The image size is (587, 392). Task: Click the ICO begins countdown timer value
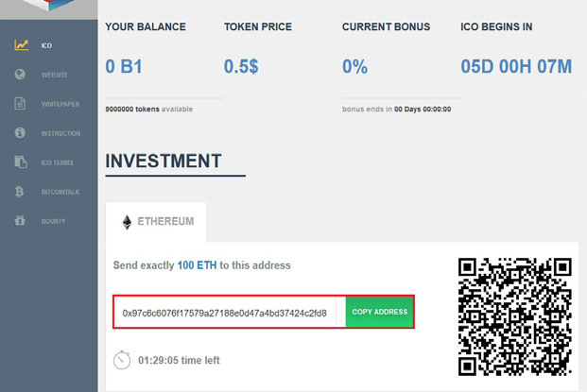click(515, 67)
